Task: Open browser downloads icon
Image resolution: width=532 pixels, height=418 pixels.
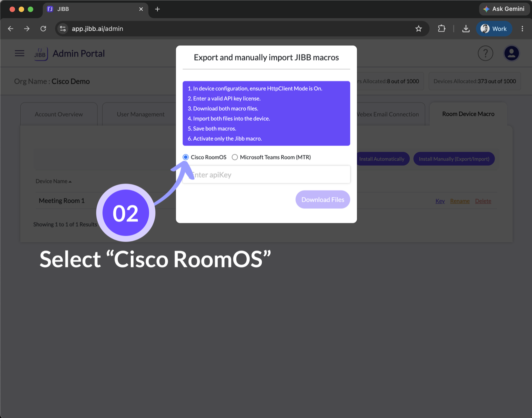Action: [466, 29]
